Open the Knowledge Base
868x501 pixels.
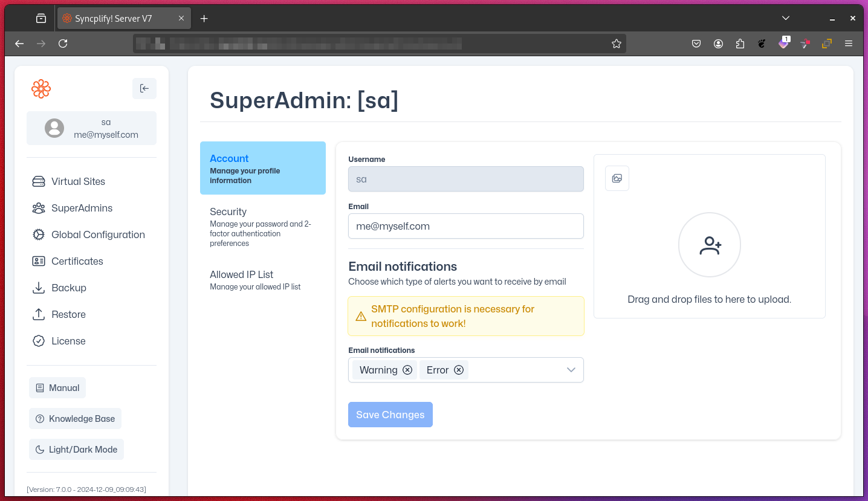point(75,418)
